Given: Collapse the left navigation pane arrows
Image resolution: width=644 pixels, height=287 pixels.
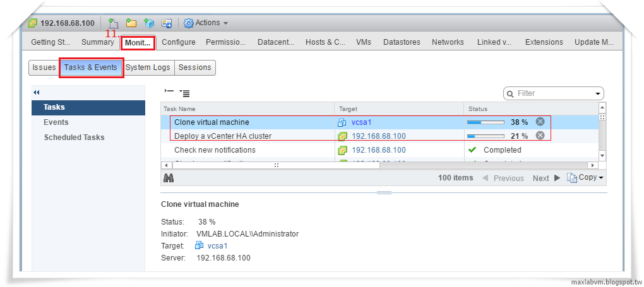Looking at the screenshot, I should click(x=36, y=92).
